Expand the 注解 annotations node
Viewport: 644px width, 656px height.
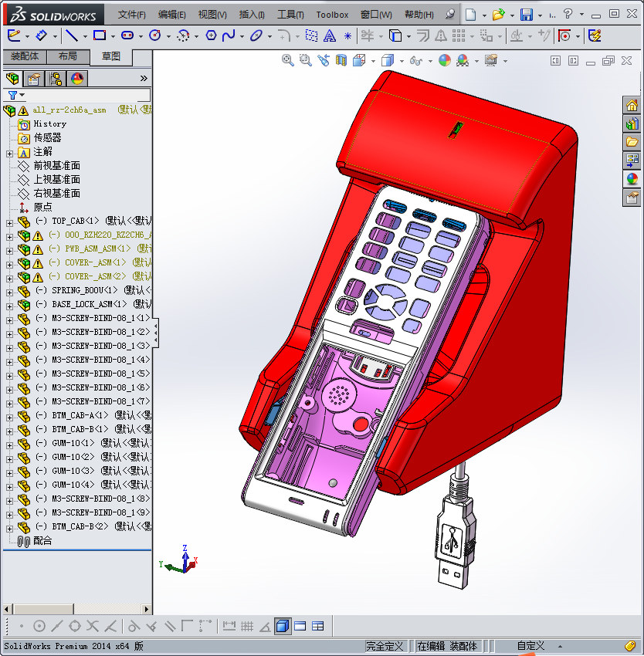pos(9,154)
